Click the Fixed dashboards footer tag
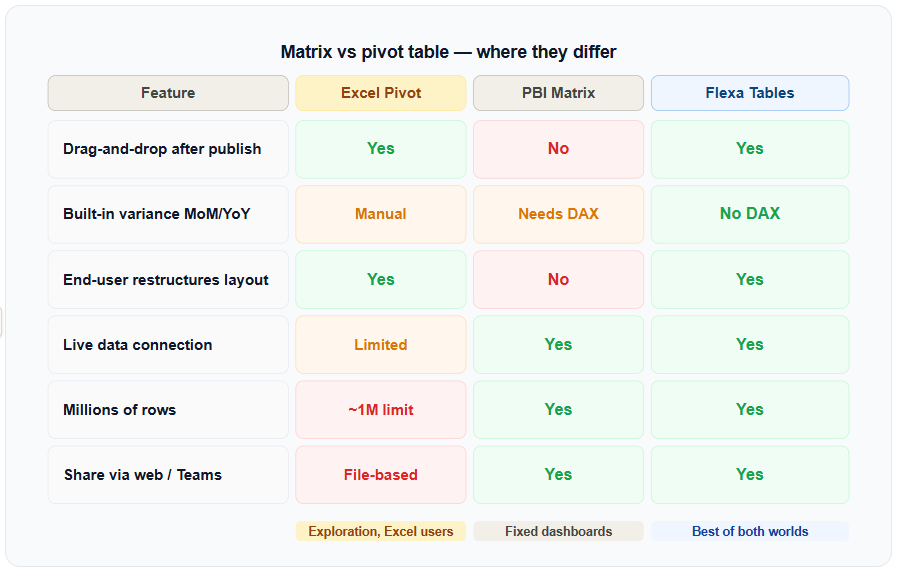 (558, 531)
